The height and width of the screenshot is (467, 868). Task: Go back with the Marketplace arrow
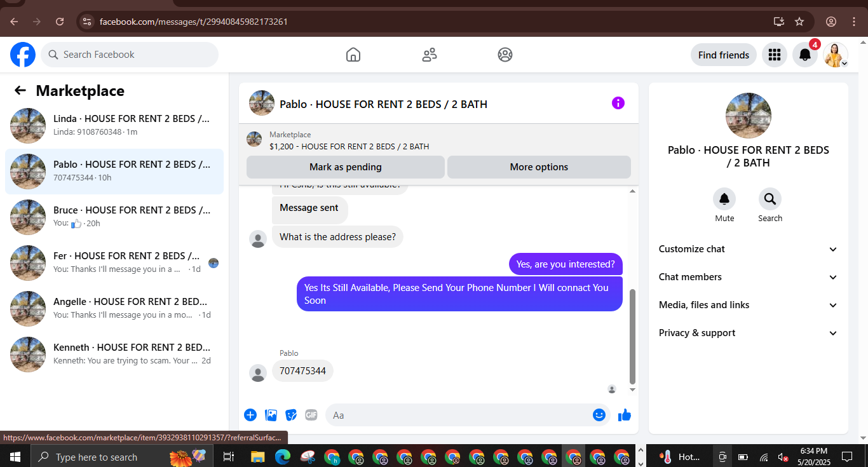click(x=20, y=91)
